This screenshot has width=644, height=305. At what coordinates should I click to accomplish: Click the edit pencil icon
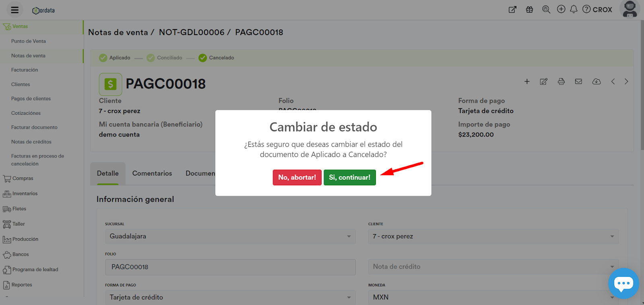tap(543, 81)
